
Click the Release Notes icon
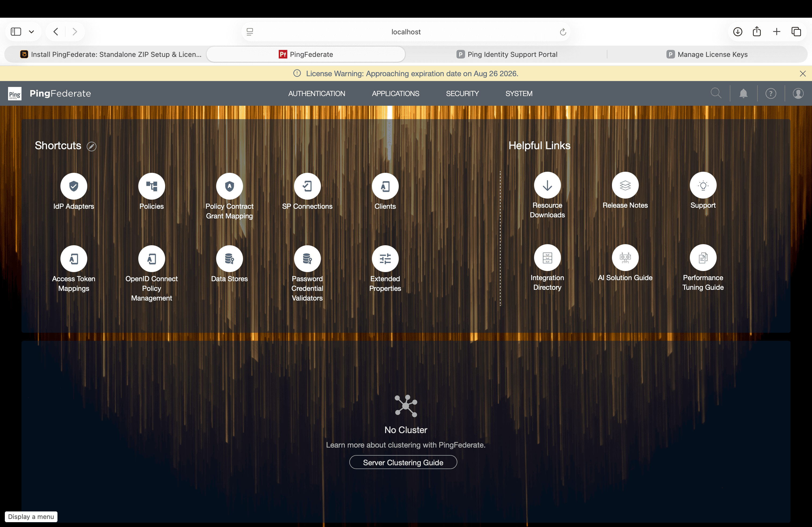point(625,185)
